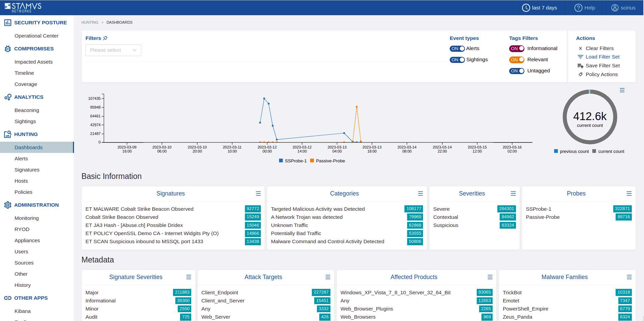Open the Signature Severities panel menu
The height and width of the screenshot is (321, 644).
pos(189,277)
